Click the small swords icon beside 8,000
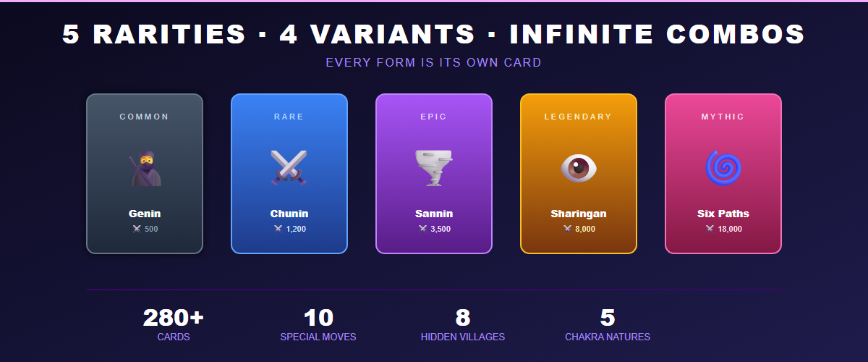The height and width of the screenshot is (362, 868). tap(568, 229)
